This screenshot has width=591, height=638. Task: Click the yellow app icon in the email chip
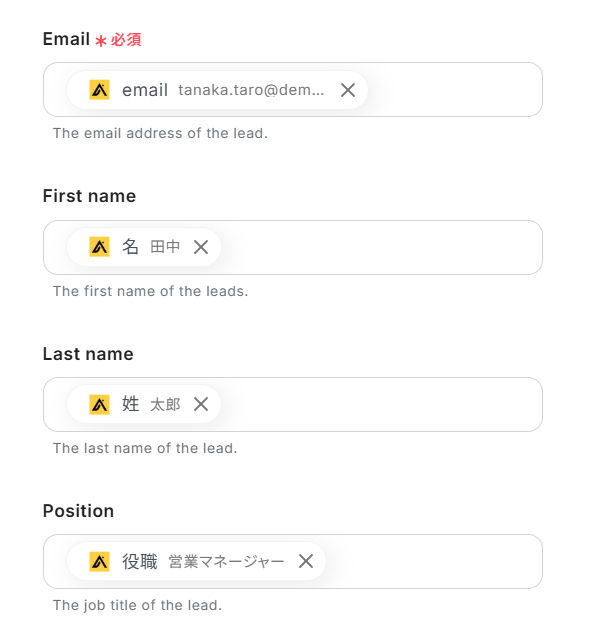pos(99,90)
